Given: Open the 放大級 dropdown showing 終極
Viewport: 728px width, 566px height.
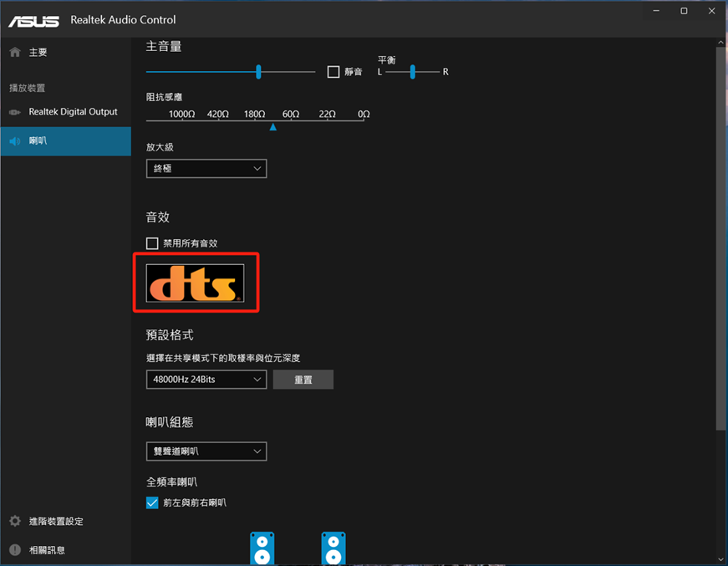Looking at the screenshot, I should 206,169.
